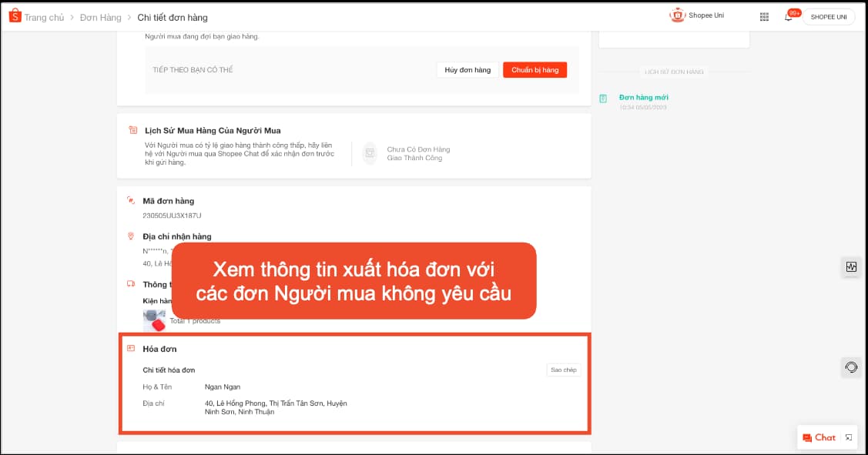Click the Địa chỉ nhận hàng pin icon

point(131,236)
